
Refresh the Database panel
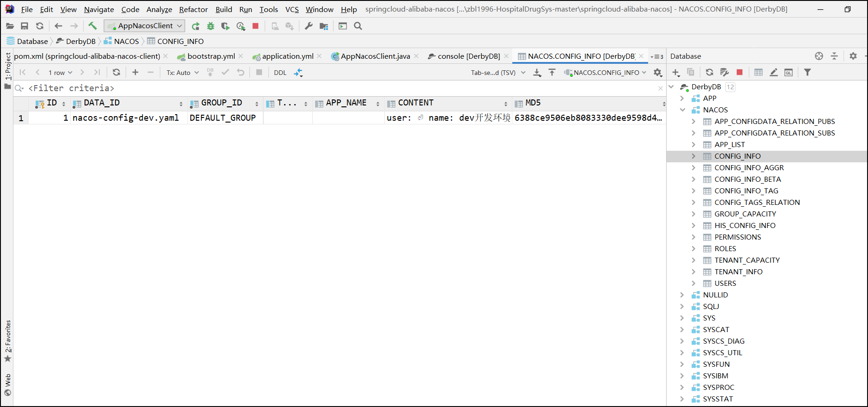click(710, 72)
